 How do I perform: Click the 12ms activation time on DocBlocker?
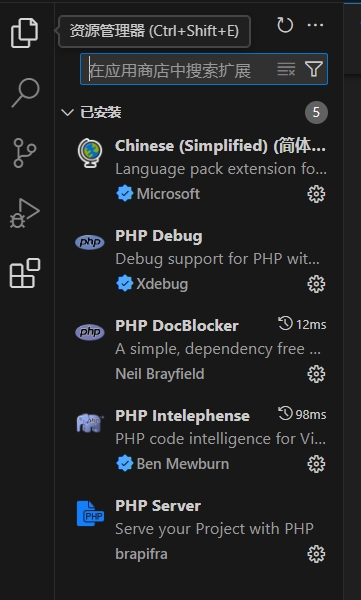pyautogui.click(x=302, y=324)
